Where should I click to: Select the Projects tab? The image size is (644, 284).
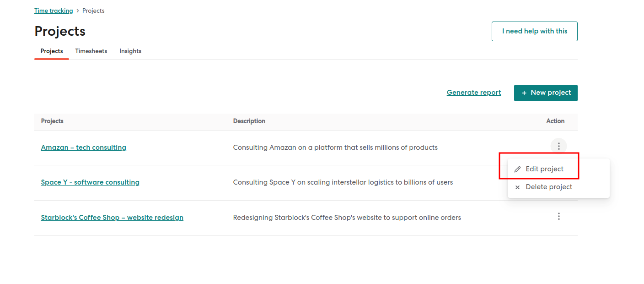pyautogui.click(x=52, y=51)
